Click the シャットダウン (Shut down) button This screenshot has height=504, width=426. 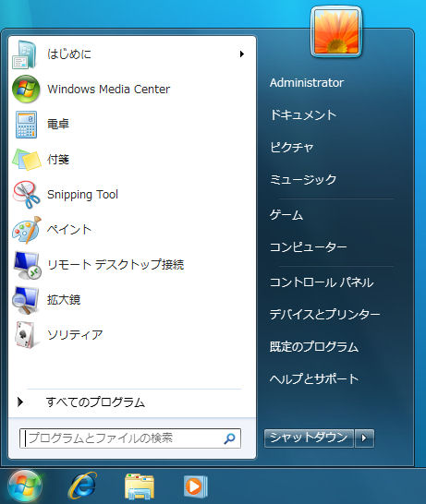click(x=309, y=438)
